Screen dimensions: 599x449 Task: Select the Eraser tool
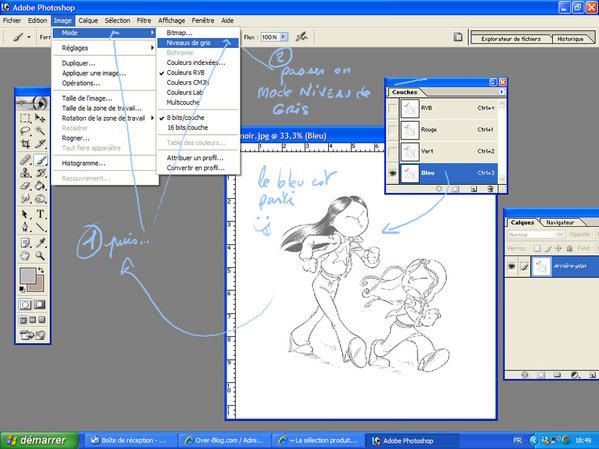25,186
